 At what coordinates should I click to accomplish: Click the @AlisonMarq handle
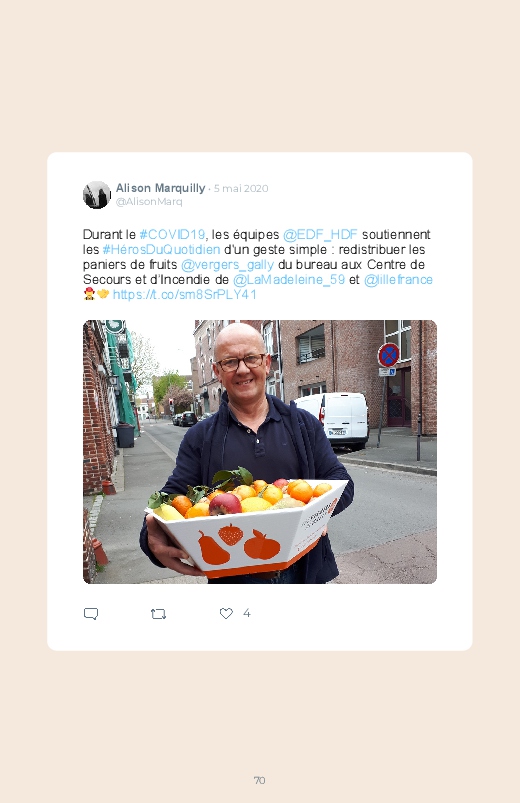(x=149, y=202)
